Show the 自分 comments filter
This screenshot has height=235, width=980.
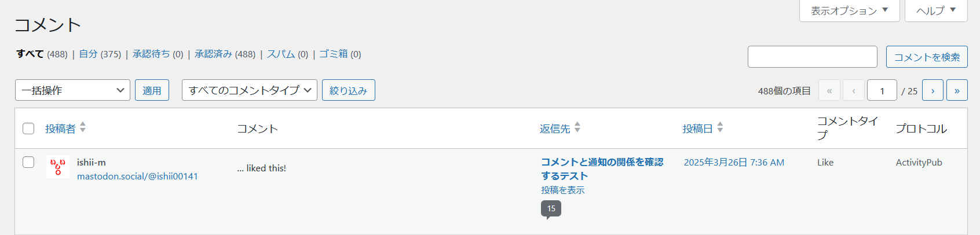coord(88,54)
